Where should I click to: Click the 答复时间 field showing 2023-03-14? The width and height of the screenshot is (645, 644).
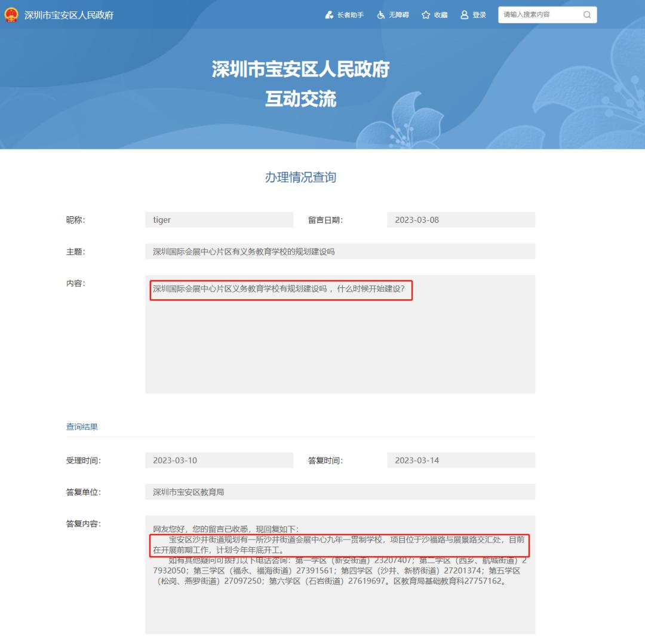460,460
